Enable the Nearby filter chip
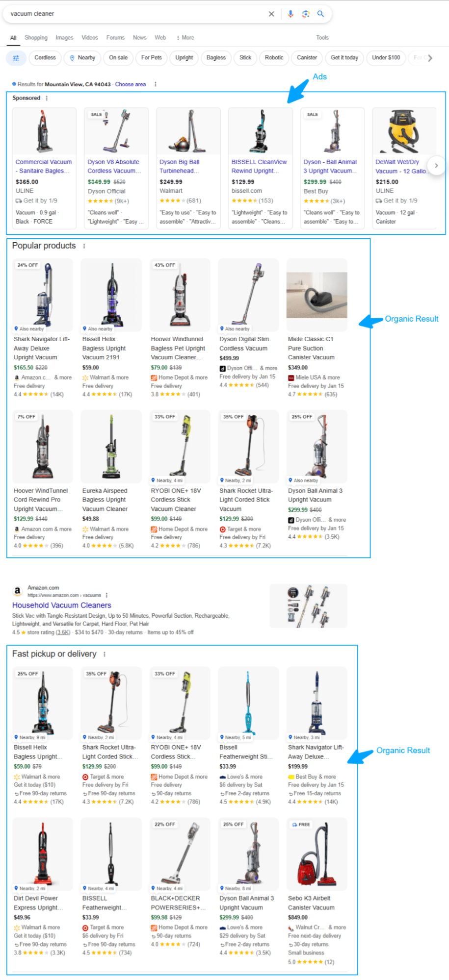This screenshot has height=980, width=449. [x=82, y=58]
